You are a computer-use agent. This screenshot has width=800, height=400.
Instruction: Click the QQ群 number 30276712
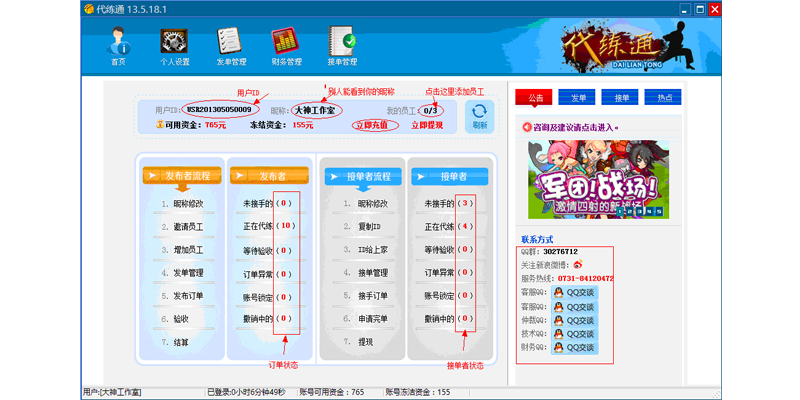tap(560, 252)
